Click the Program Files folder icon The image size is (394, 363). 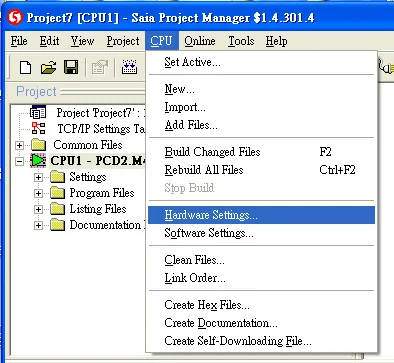(x=57, y=193)
